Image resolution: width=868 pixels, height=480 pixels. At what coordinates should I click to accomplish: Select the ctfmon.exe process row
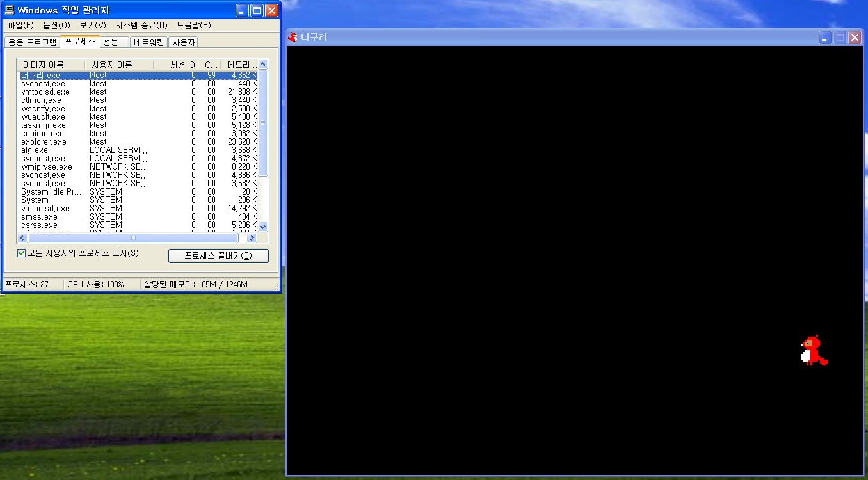pos(138,100)
